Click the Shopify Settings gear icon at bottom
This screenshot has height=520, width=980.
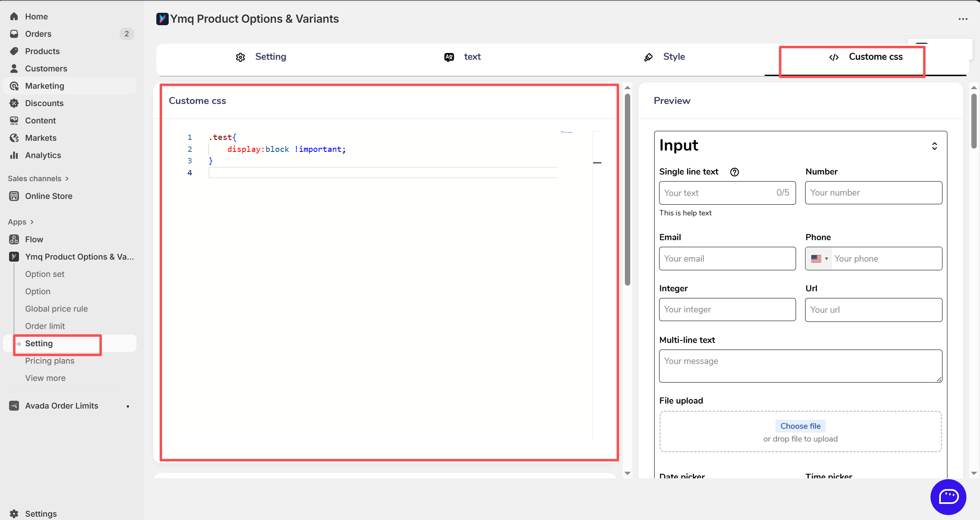(x=14, y=514)
